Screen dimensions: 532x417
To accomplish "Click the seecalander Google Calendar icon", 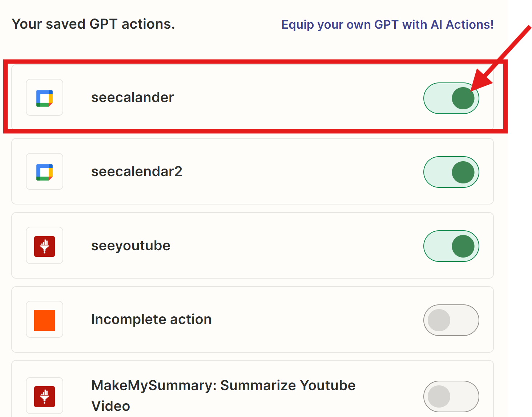I will click(x=44, y=98).
